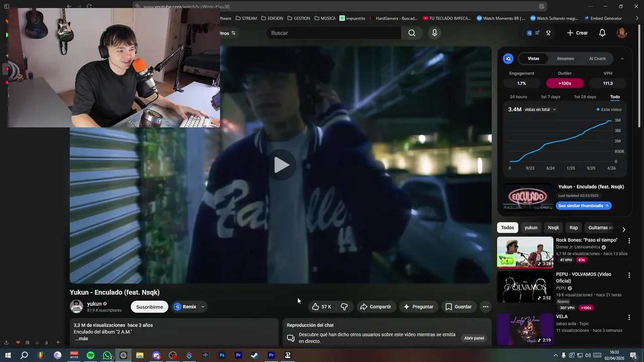Open the MUSICA bookmarks folder
Viewport: 644px width, 362px height.
click(325, 19)
